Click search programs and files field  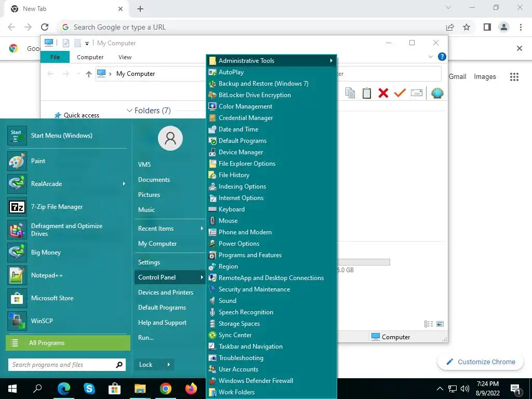click(x=67, y=365)
